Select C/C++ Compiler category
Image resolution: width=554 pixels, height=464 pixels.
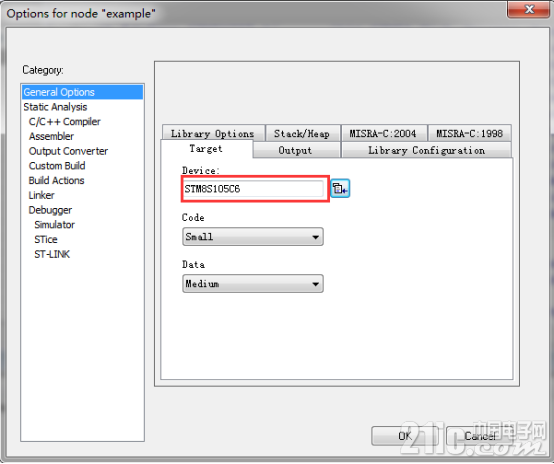(x=65, y=122)
